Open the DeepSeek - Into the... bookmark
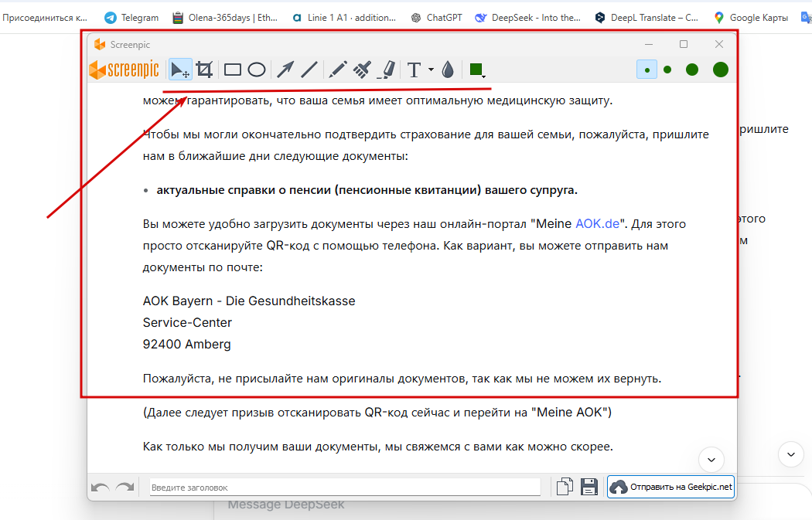 [528, 18]
